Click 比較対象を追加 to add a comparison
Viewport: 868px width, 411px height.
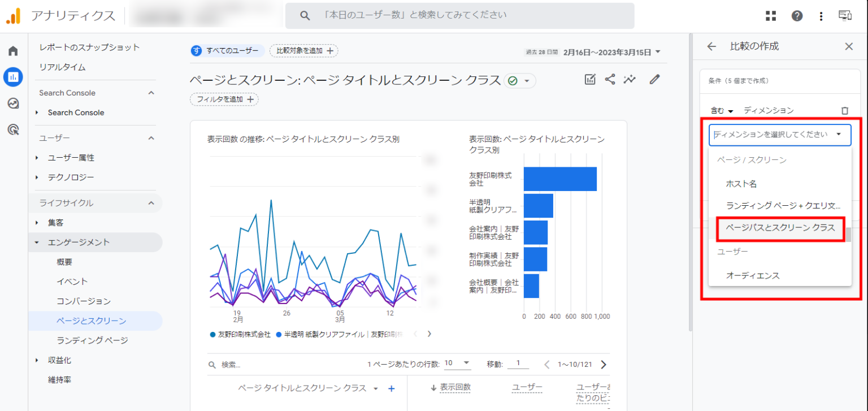303,50
